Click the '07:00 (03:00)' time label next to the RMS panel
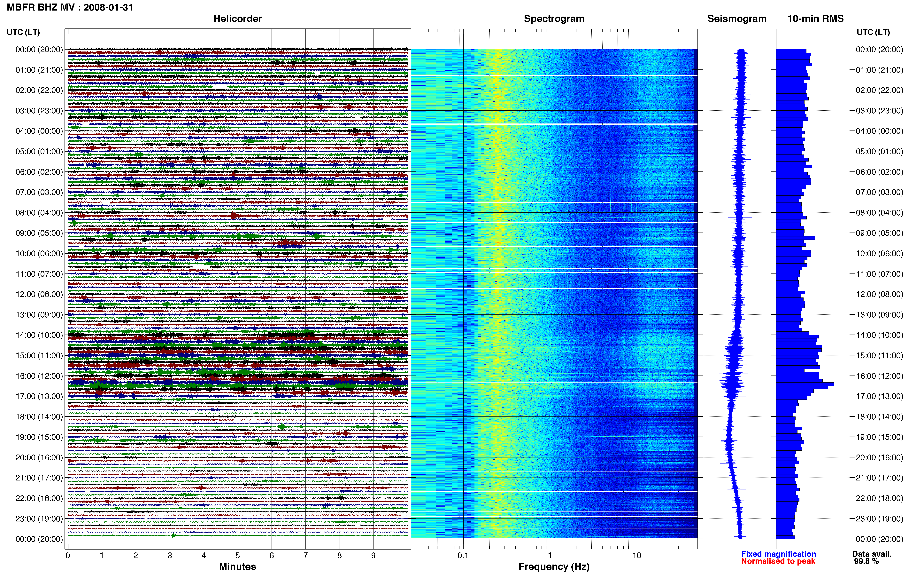This screenshot has height=578, width=924. 880,192
